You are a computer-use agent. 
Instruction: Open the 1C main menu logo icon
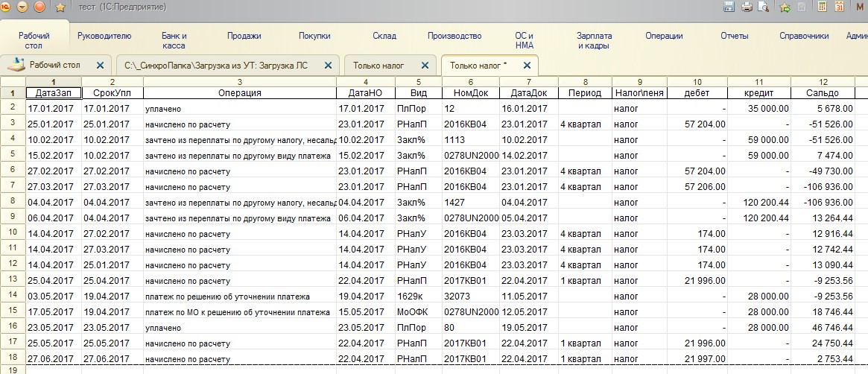pyautogui.click(x=6, y=7)
